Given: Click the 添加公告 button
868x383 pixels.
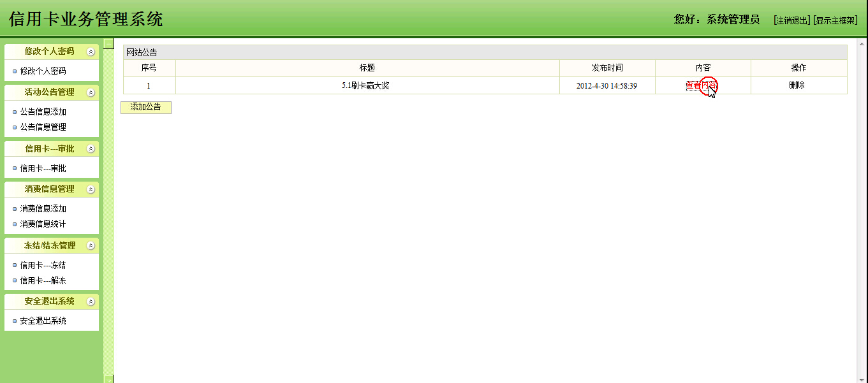Looking at the screenshot, I should (146, 108).
